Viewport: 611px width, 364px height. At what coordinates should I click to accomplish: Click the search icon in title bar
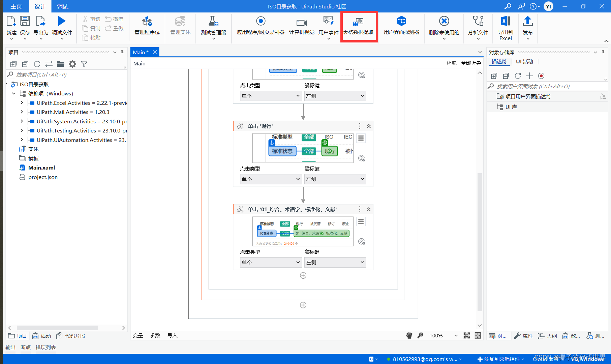pyautogui.click(x=508, y=6)
